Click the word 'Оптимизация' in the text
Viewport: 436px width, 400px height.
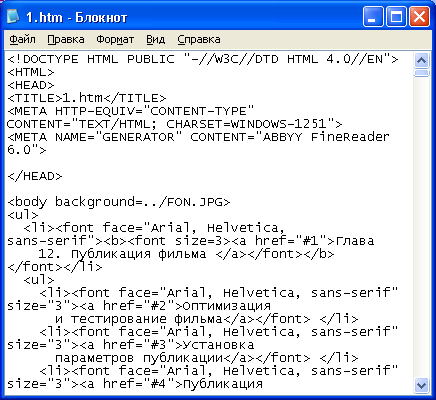tap(227, 306)
